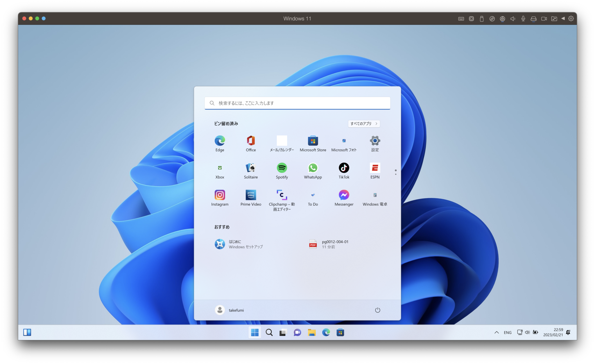Screen dimensions: 595x364
Task: Toggle the camera in the VM title bar
Action: 544,18
